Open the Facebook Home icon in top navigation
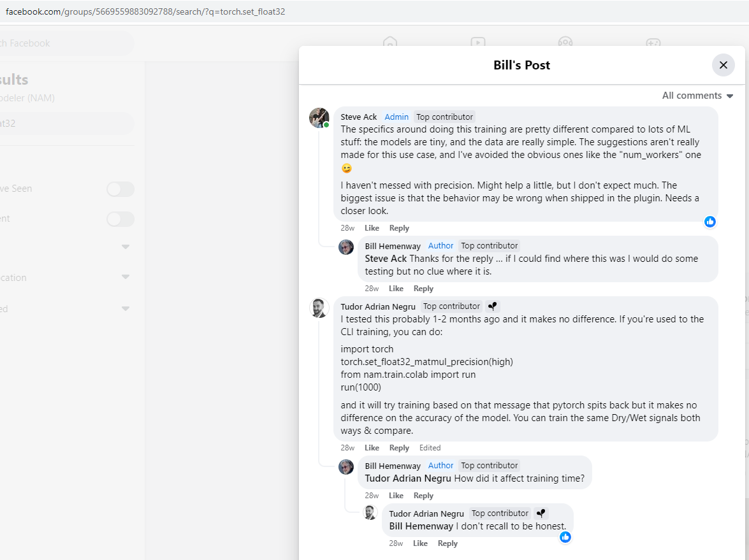The height and width of the screenshot is (560, 749). tap(390, 43)
